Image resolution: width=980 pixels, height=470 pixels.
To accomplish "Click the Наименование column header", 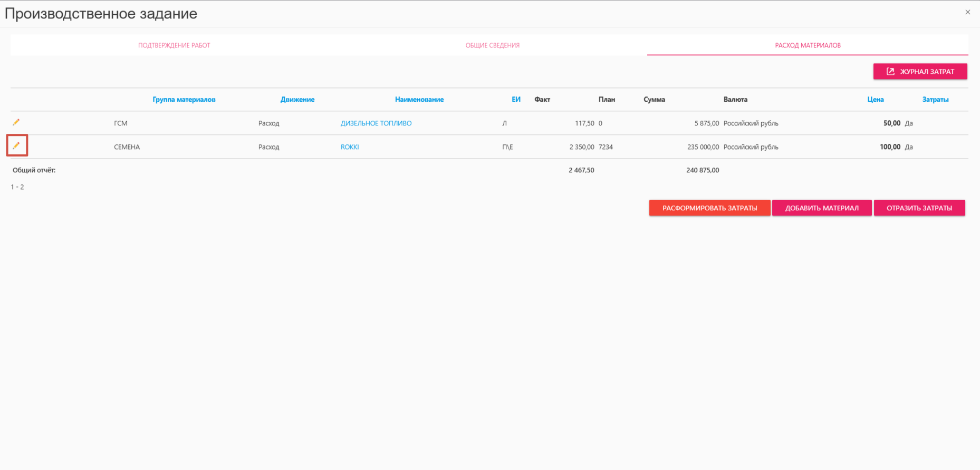I will point(419,100).
